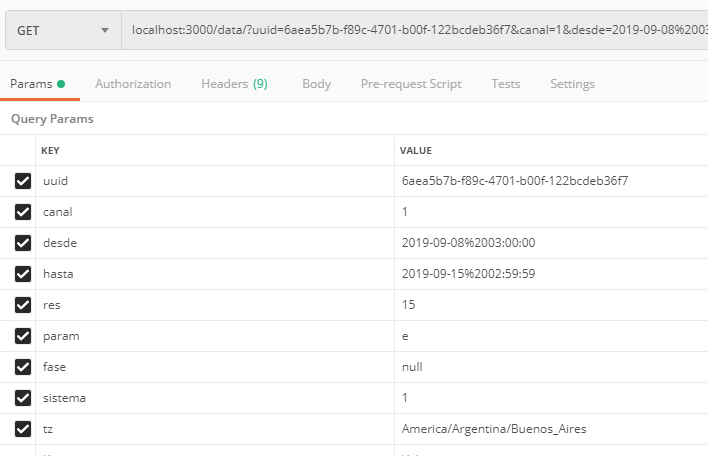Select the Body tab

316,84
